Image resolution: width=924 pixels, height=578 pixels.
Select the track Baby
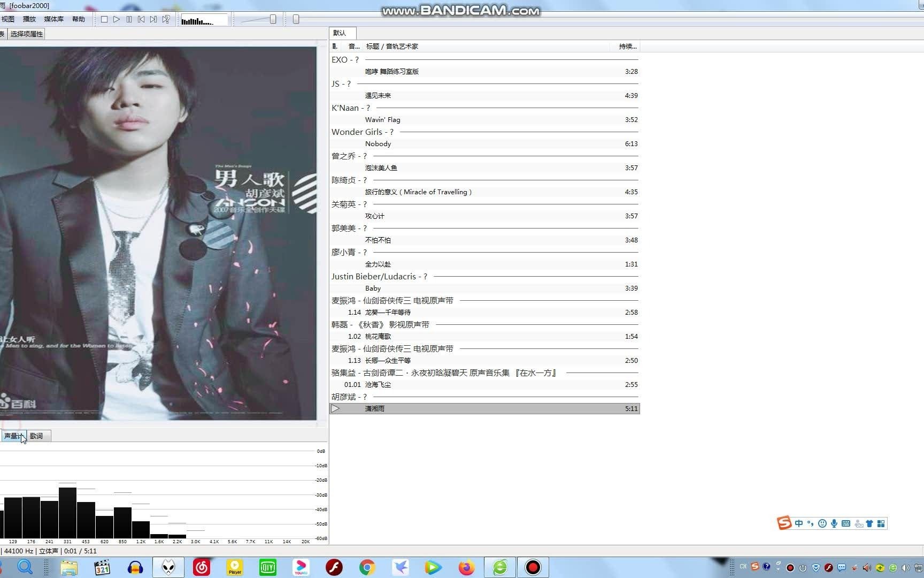(484, 288)
